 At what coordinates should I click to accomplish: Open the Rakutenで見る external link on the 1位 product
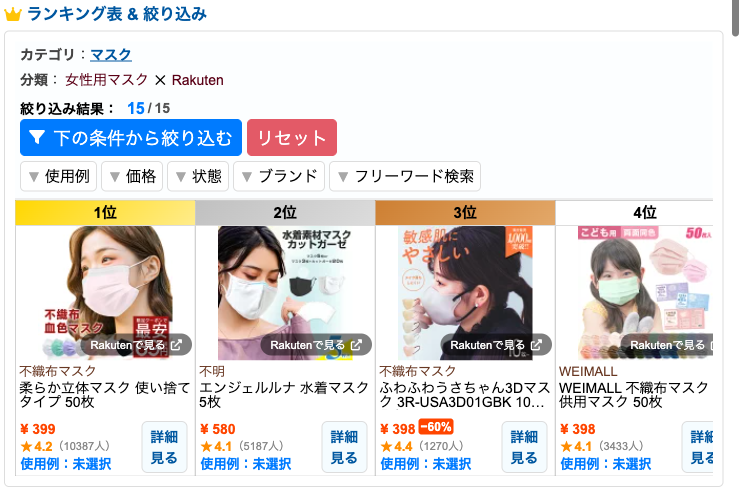click(136, 345)
